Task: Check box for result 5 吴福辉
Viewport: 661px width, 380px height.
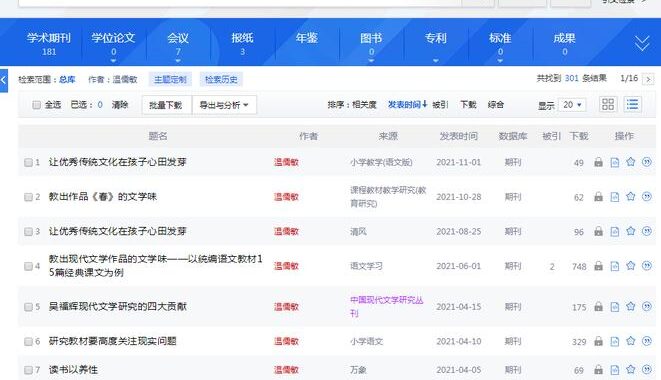Action: pyautogui.click(x=28, y=307)
